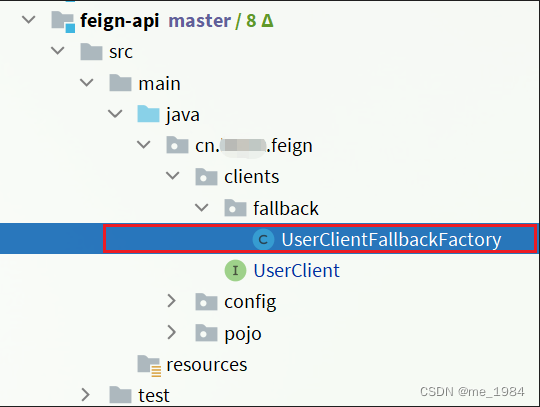This screenshot has width=540, height=407.
Task: Click the src folder icon
Action: (91, 52)
